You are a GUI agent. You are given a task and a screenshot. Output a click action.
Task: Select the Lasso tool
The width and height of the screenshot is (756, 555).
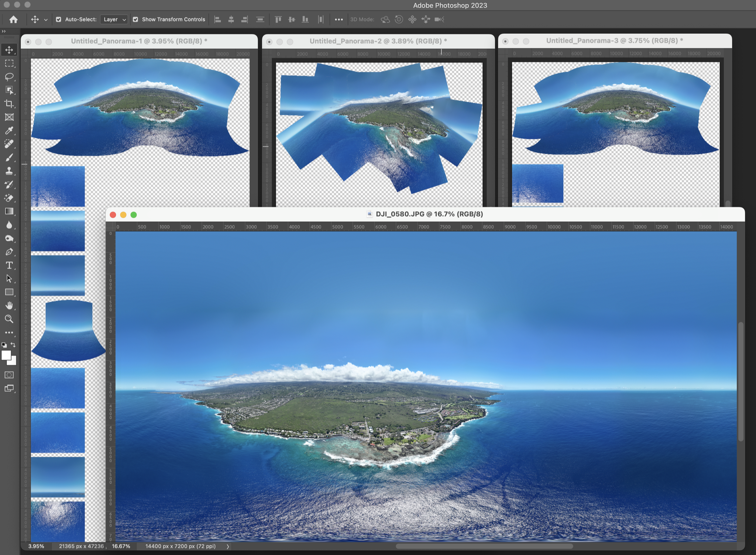coord(9,77)
